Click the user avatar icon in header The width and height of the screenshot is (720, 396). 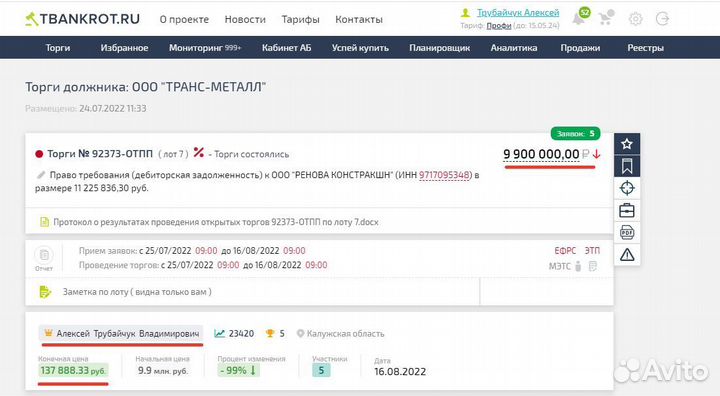tap(466, 13)
